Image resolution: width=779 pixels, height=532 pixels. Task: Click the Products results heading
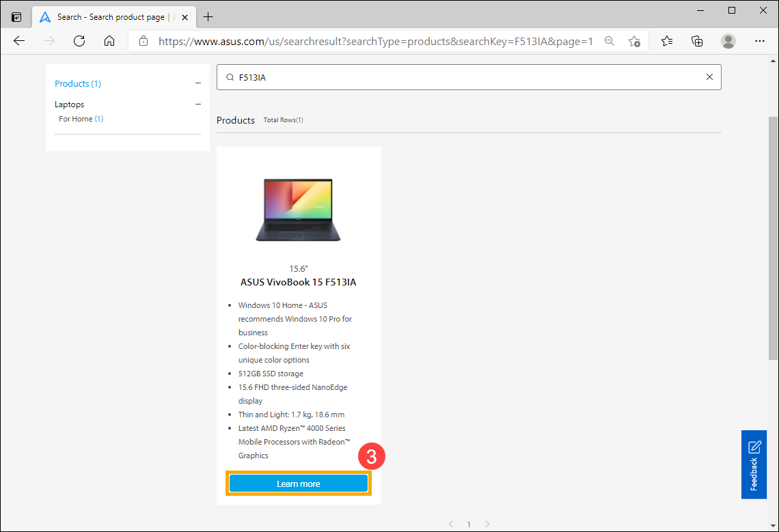tap(236, 120)
